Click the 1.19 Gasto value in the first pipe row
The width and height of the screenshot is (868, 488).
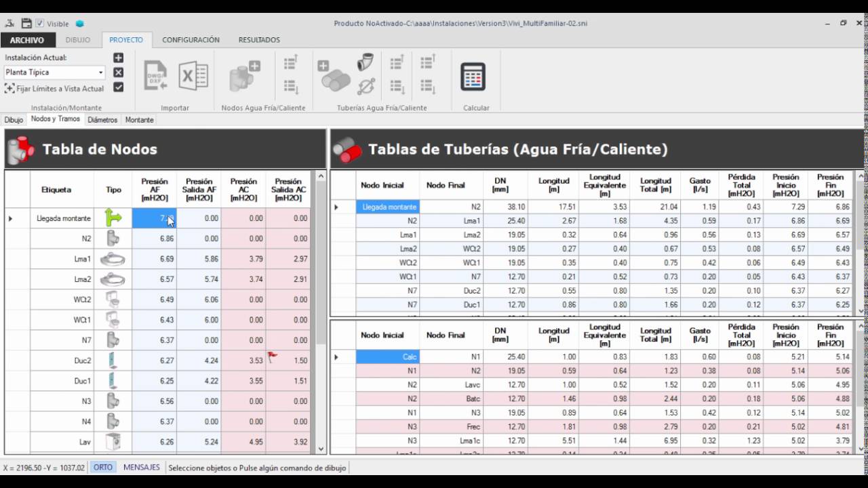pyautogui.click(x=700, y=207)
